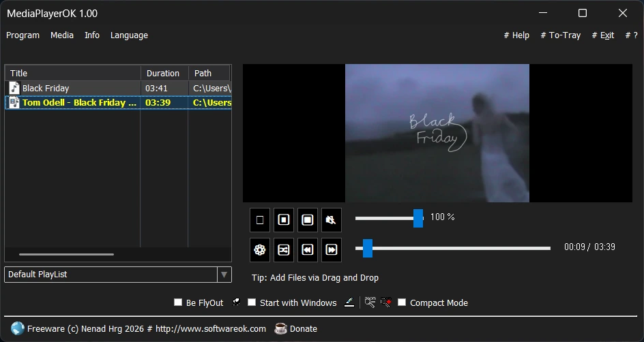Click the volume slider track
The width and height of the screenshot is (644, 342).
click(x=390, y=218)
